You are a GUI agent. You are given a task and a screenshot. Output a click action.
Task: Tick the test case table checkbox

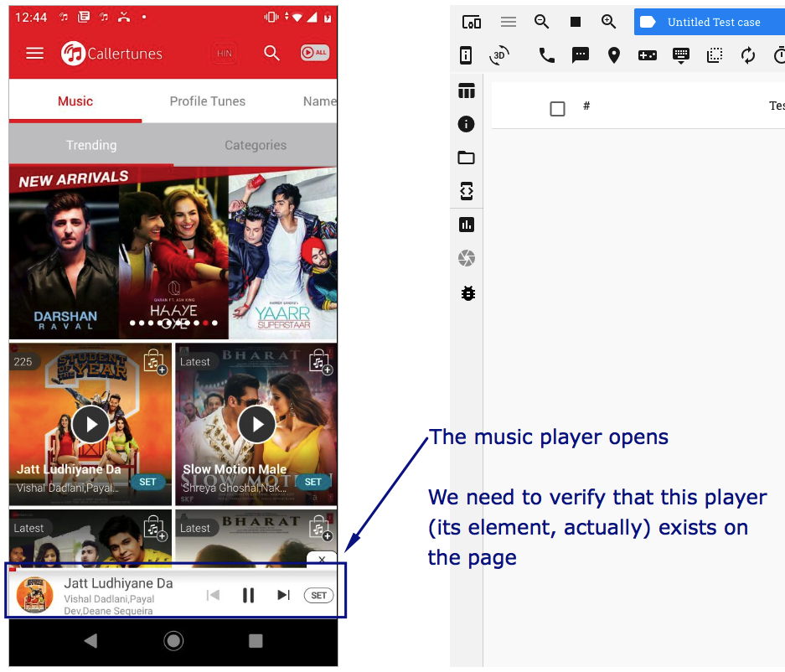[x=557, y=109]
